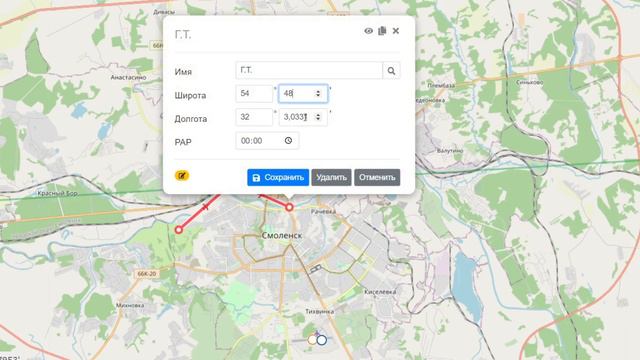Click the Тихвинка map label

(320, 311)
